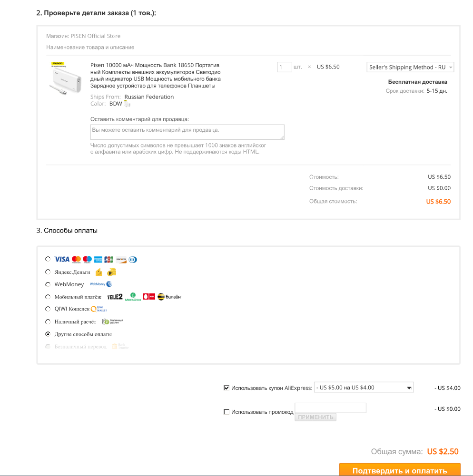
Task: Enable the Использовать промокод checkbox
Action: click(x=227, y=412)
